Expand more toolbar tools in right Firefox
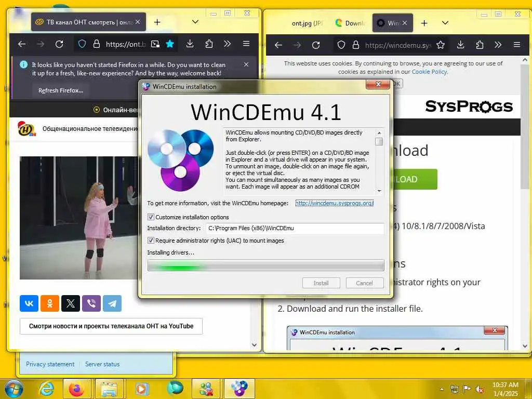 [x=498, y=45]
